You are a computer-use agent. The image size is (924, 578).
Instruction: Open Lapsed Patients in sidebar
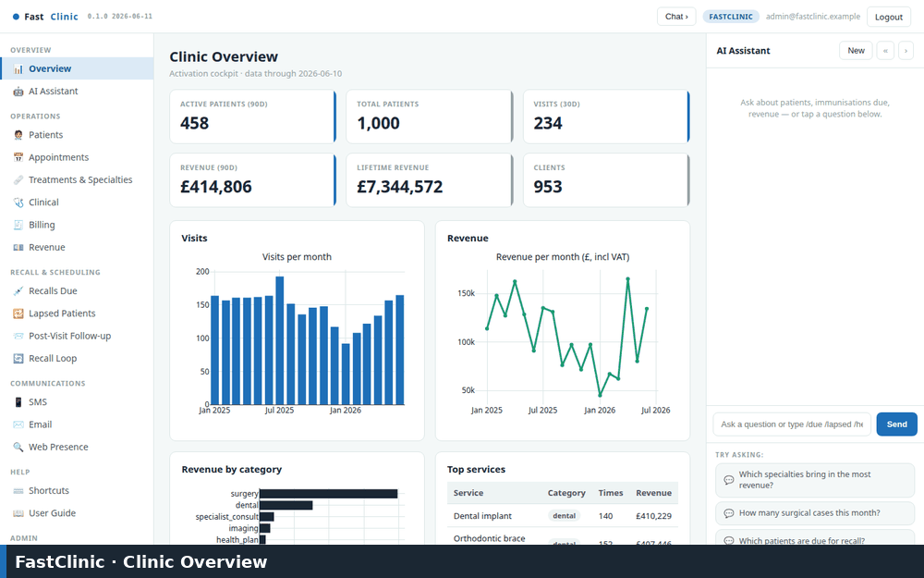78,313
